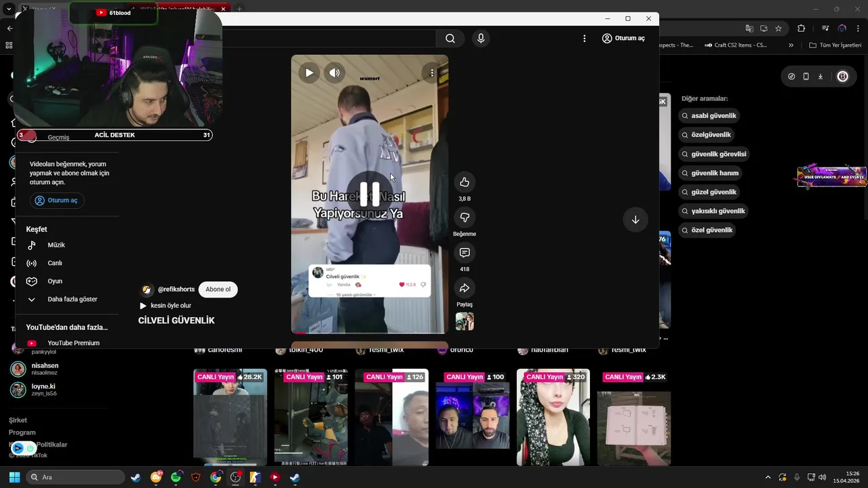
Task: Click the phone icon in TikTok toolbar
Action: pos(806,77)
